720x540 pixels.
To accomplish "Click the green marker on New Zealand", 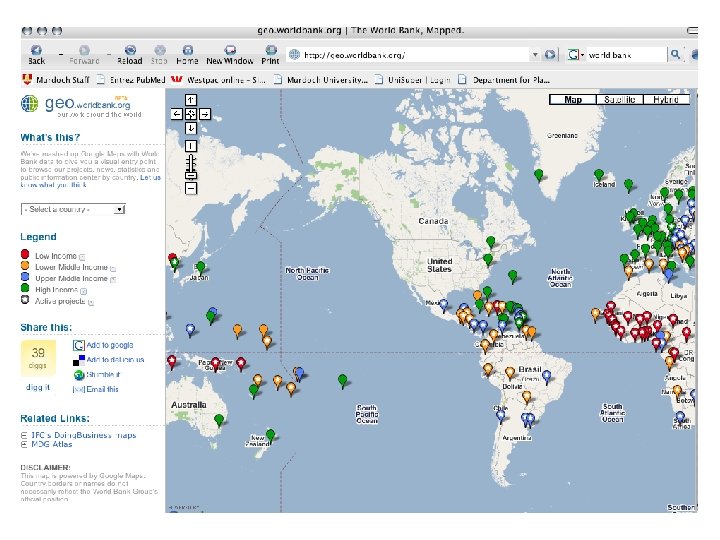I will tap(271, 435).
